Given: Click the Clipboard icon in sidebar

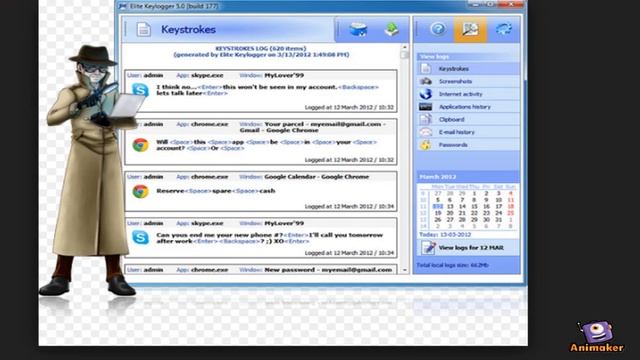Looking at the screenshot, I should tap(426, 119).
